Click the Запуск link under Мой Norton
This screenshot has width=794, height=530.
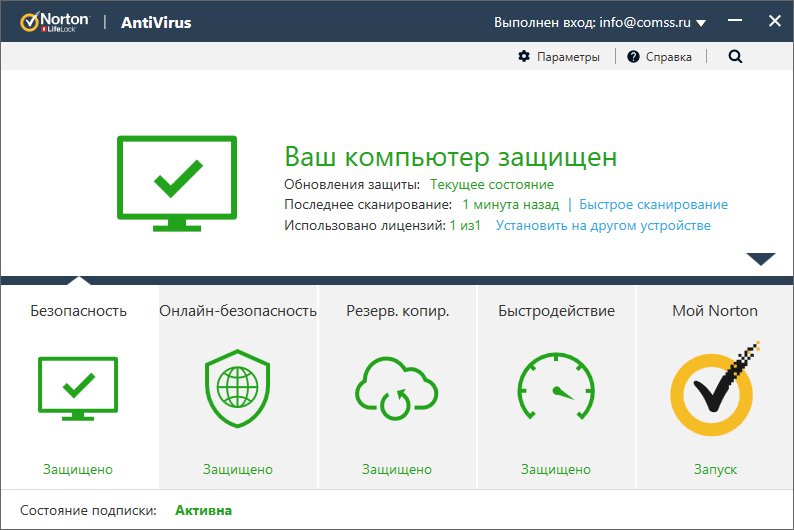pos(715,470)
